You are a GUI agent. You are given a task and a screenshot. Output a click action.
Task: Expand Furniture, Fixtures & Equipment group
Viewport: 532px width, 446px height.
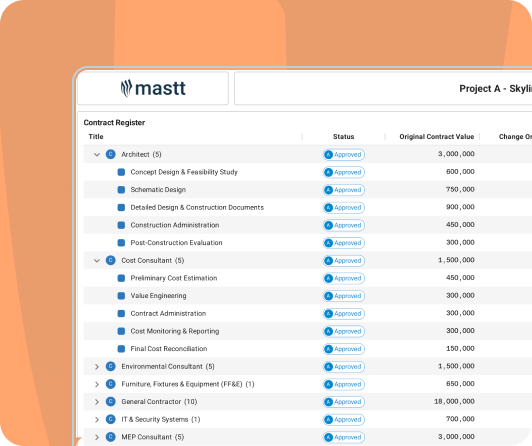(x=97, y=384)
